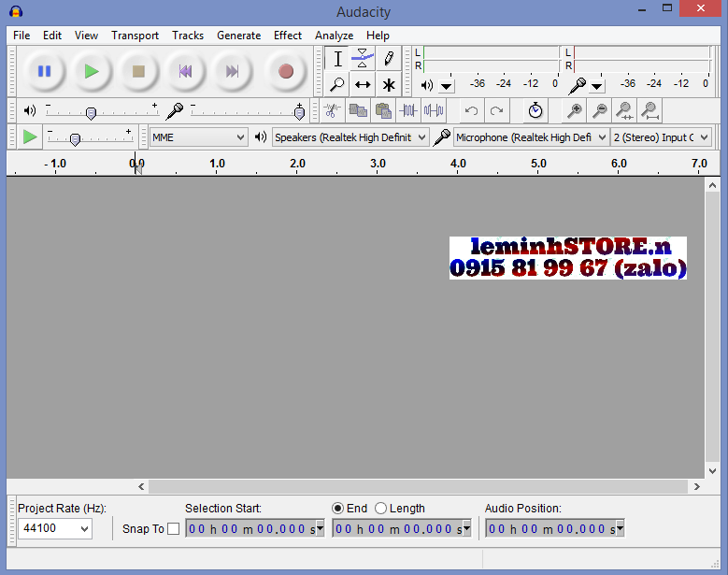Viewport: 728px width, 575px height.
Task: Open the Speakers output device dropdown
Action: tap(350, 137)
